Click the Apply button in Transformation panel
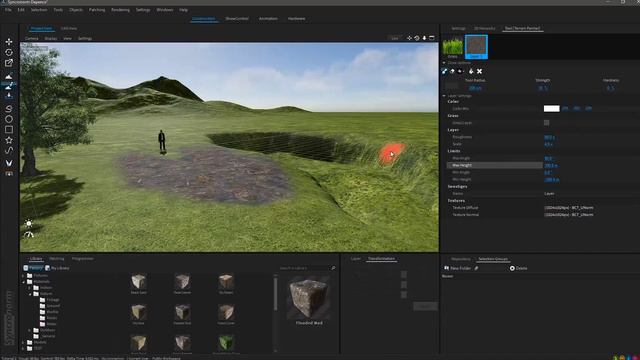Image resolution: width=640 pixels, height=360 pixels. 425,306
